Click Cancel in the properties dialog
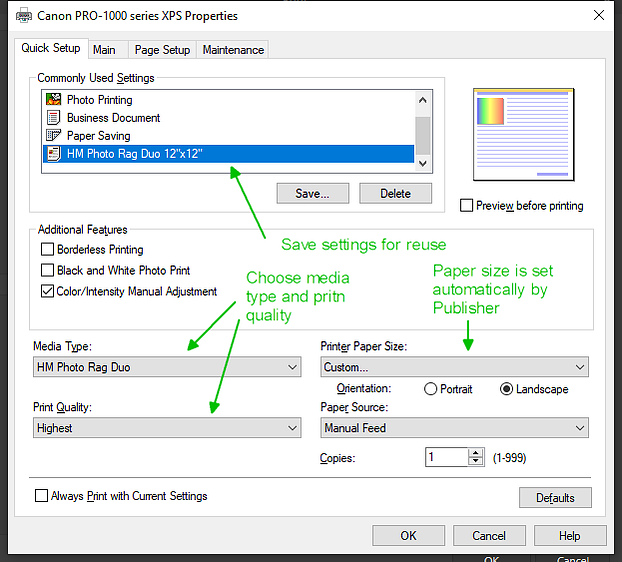Viewport: 622px width, 562px height. tap(489, 536)
